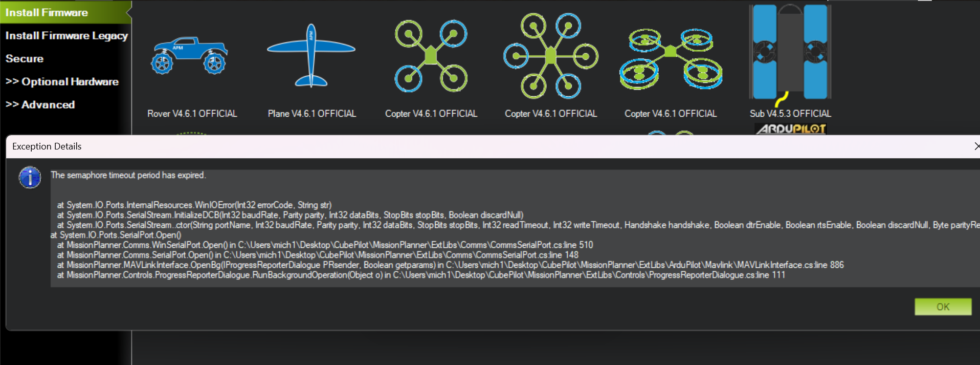
Task: Click the ArduPilot logo
Action: click(791, 128)
